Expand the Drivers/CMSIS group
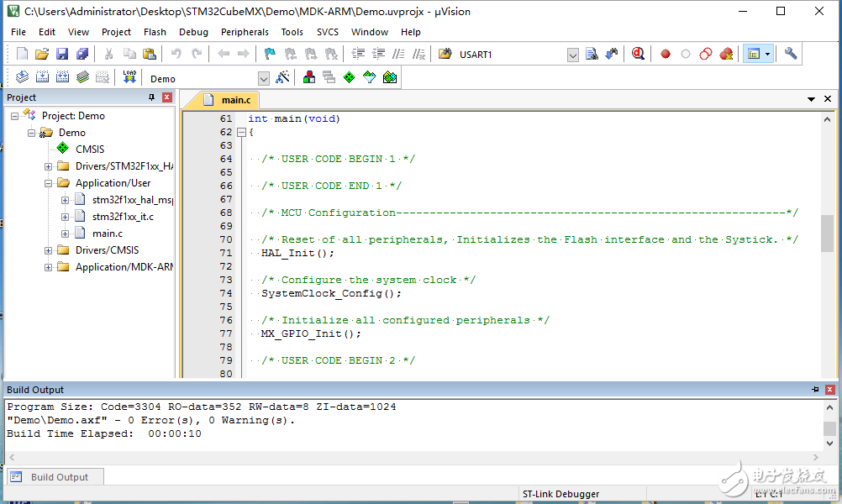This screenshot has height=504, width=842. pos(49,250)
